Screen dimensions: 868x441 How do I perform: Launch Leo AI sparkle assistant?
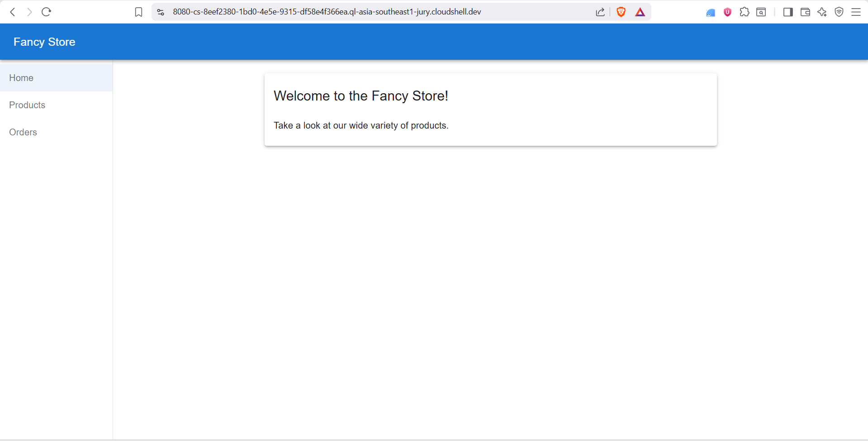822,12
